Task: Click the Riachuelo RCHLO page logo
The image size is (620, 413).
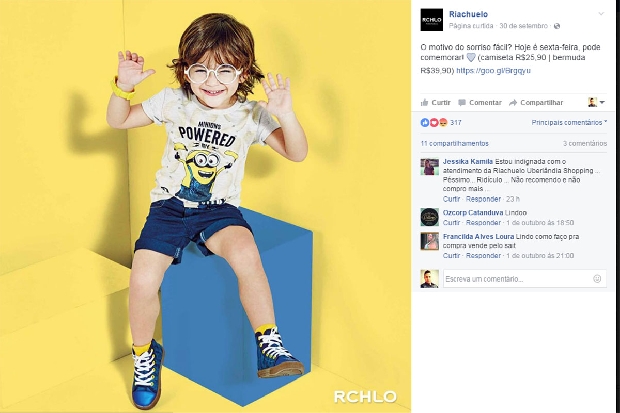Action: (431, 20)
